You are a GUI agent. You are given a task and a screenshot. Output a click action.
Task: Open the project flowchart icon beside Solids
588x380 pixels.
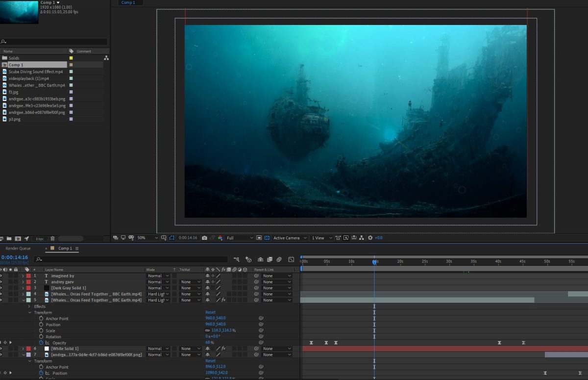pyautogui.click(x=106, y=58)
